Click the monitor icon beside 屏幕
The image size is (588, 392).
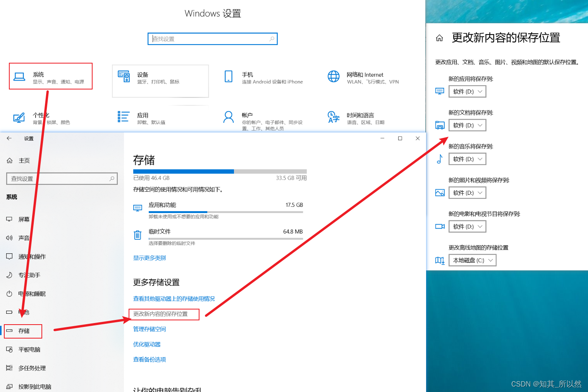click(9, 219)
